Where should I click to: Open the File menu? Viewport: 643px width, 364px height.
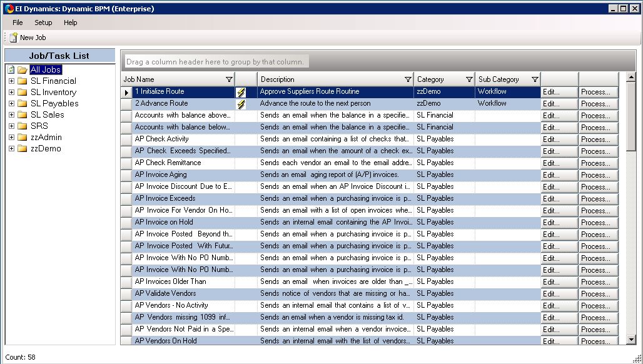click(x=18, y=23)
